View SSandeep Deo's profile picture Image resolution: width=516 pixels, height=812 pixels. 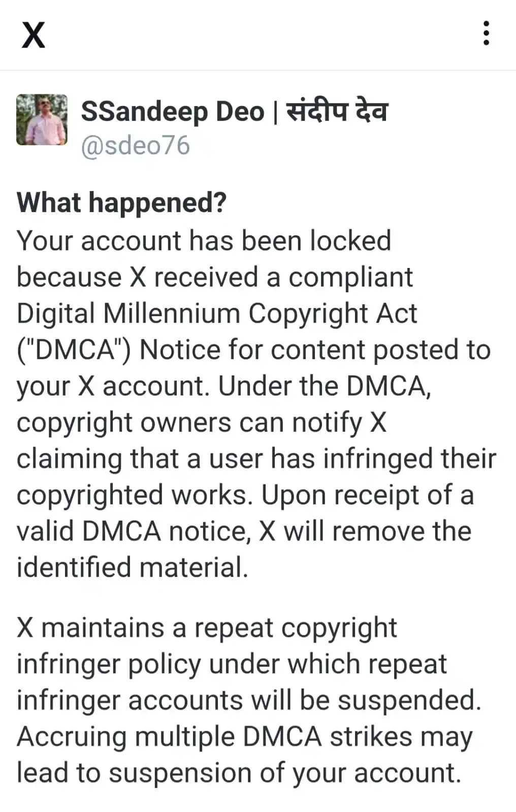pyautogui.click(x=42, y=120)
